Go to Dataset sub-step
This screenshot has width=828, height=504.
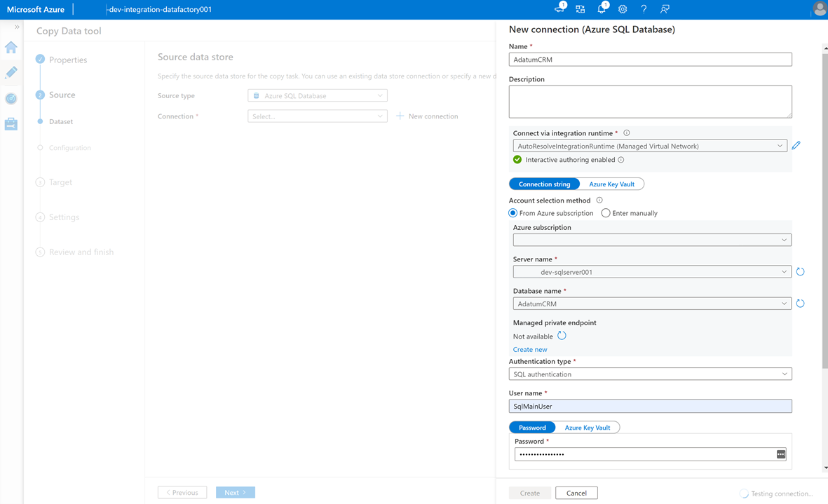[x=61, y=121]
